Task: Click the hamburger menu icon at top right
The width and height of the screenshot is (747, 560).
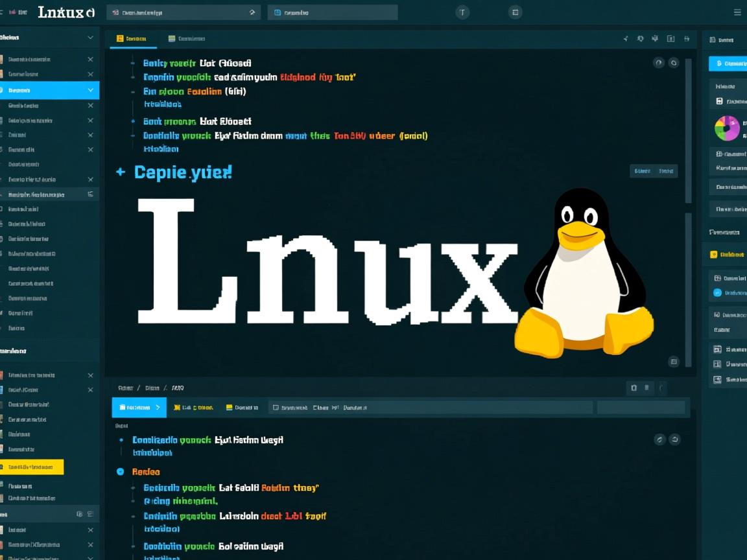Action: point(737,12)
